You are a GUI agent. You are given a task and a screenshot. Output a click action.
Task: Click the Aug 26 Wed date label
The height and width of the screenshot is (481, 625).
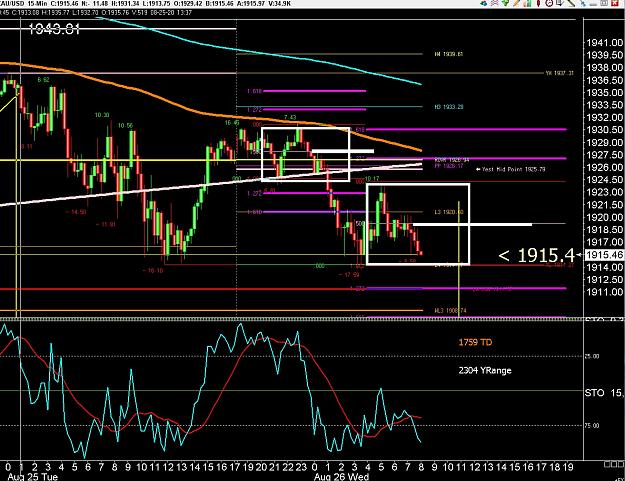[x=341, y=477]
